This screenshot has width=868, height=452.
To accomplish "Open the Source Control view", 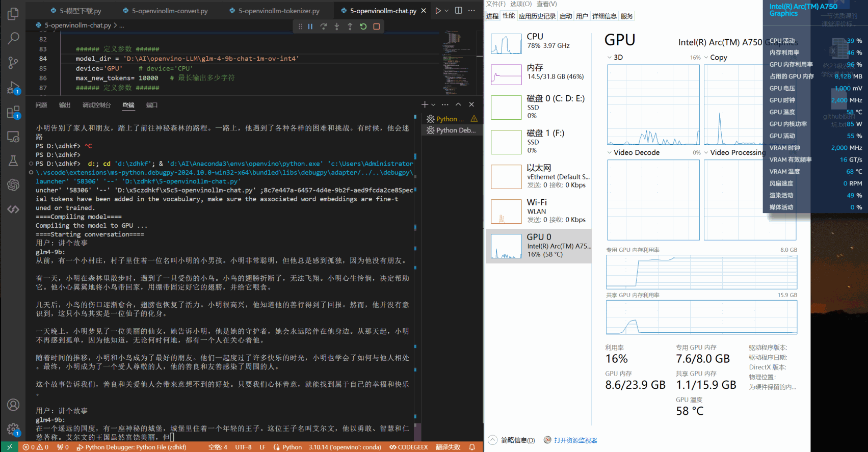I will coord(13,63).
